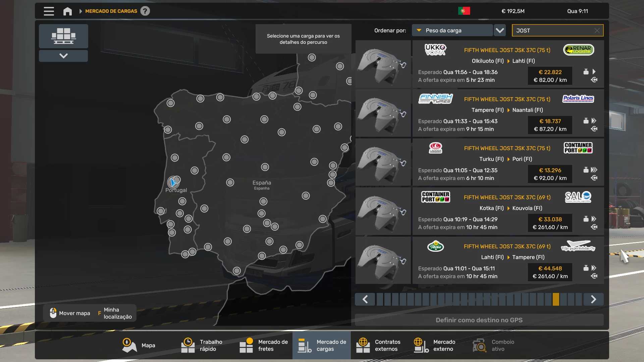
Task: Go to the next page of cargo listings
Action: [x=593, y=299]
